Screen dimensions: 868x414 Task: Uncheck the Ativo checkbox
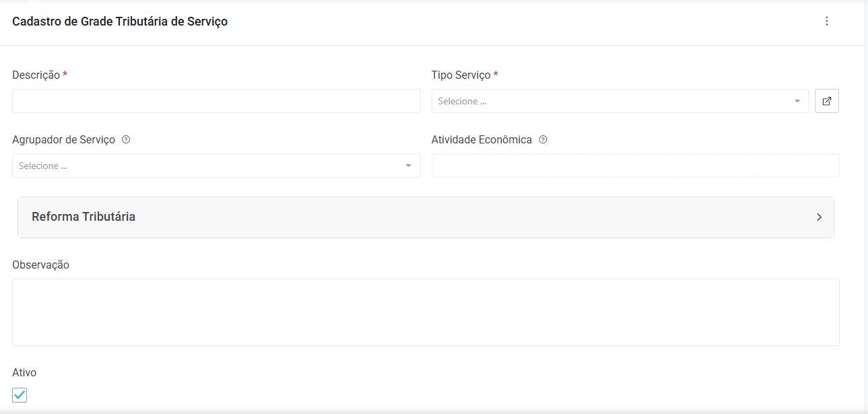(20, 395)
